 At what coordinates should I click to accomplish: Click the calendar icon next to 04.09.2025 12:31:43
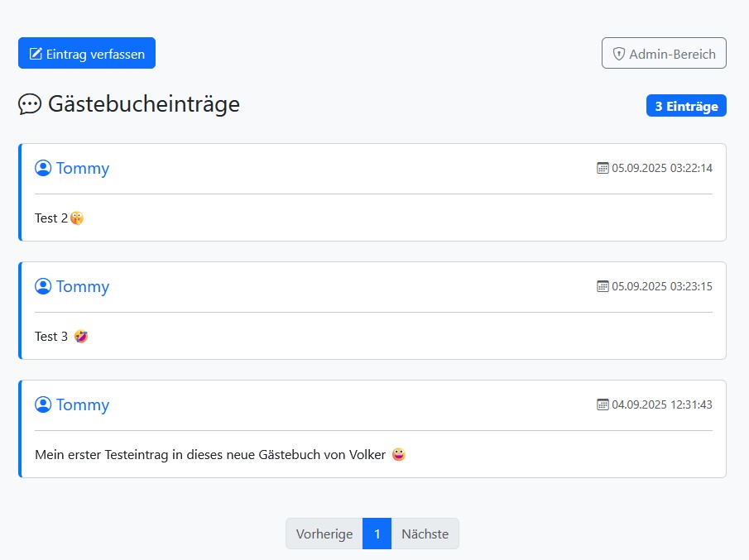(x=603, y=404)
